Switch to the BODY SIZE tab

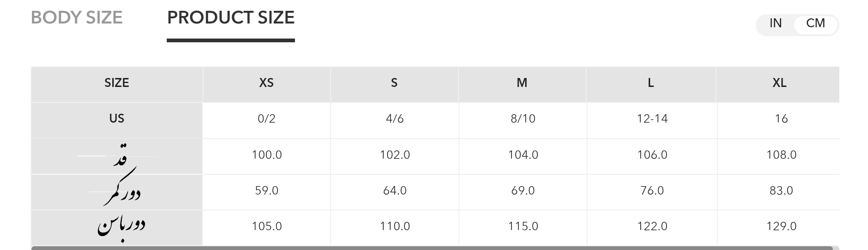click(77, 18)
